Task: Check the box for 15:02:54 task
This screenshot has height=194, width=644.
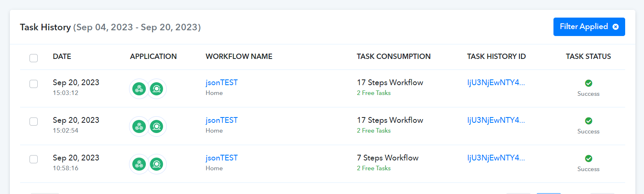Action: click(x=34, y=122)
